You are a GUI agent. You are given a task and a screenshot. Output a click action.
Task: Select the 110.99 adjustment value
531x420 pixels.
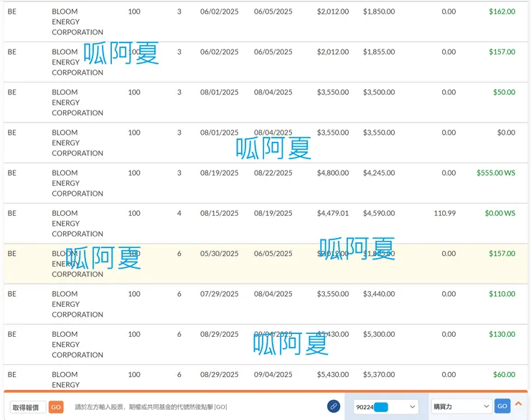tap(445, 213)
